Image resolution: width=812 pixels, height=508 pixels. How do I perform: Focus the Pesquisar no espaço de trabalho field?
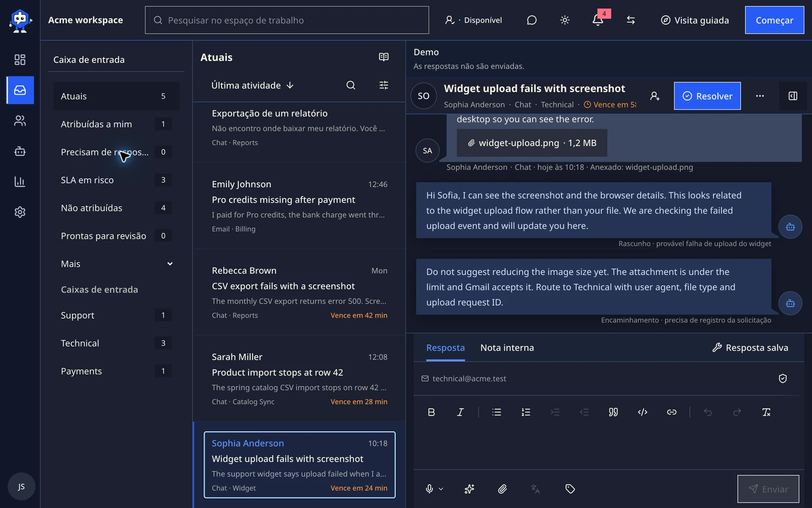[x=287, y=20]
